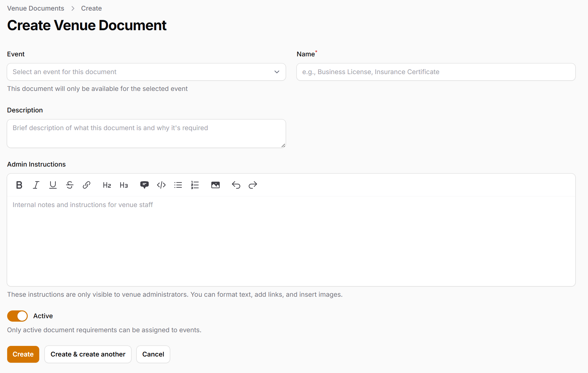Attach an image to the instructions
The width and height of the screenshot is (588, 373).
[x=216, y=185]
